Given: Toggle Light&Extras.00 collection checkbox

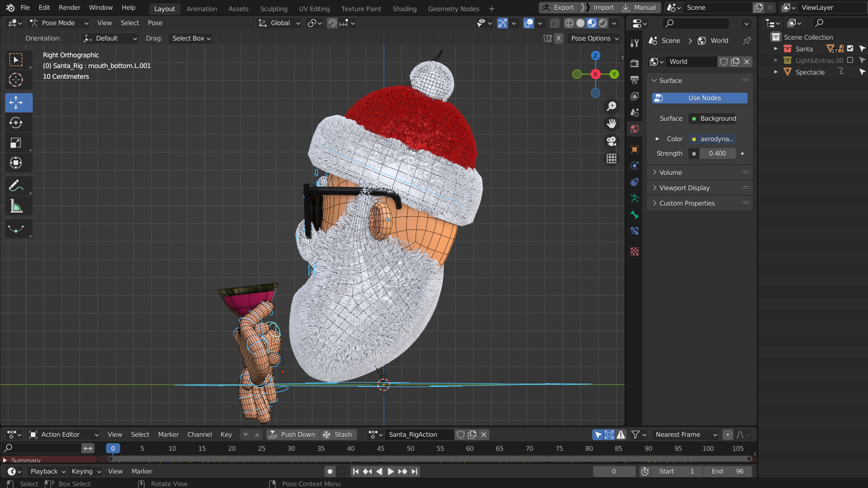Looking at the screenshot, I should (850, 60).
